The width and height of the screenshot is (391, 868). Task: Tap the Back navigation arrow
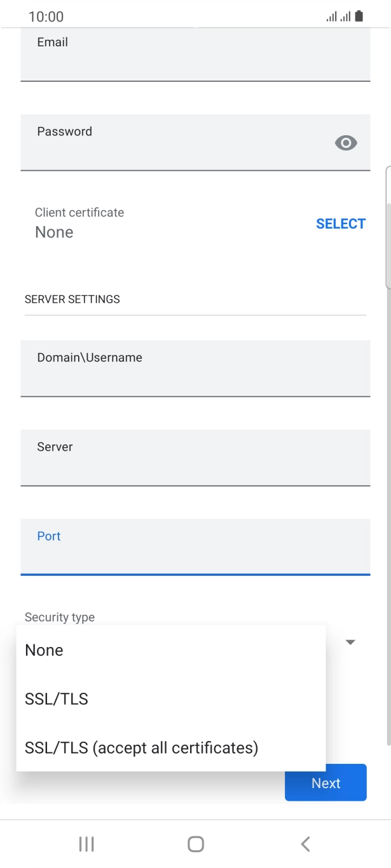pyautogui.click(x=305, y=844)
